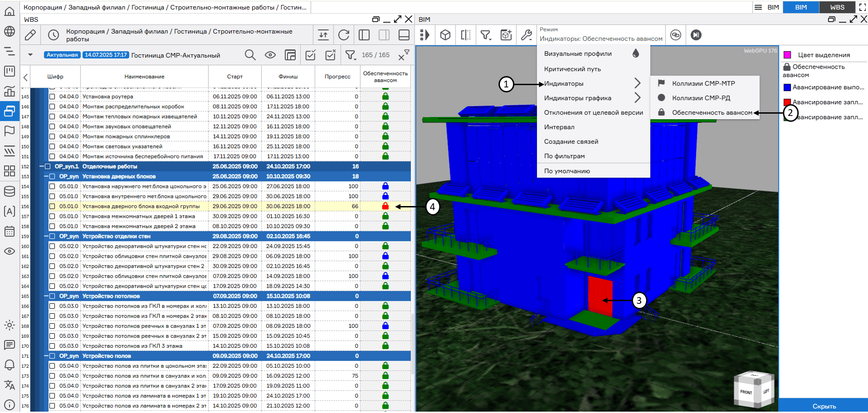Check the box for 'Установка роутера' row
Viewport: 868px width, 413px height.
pos(52,96)
